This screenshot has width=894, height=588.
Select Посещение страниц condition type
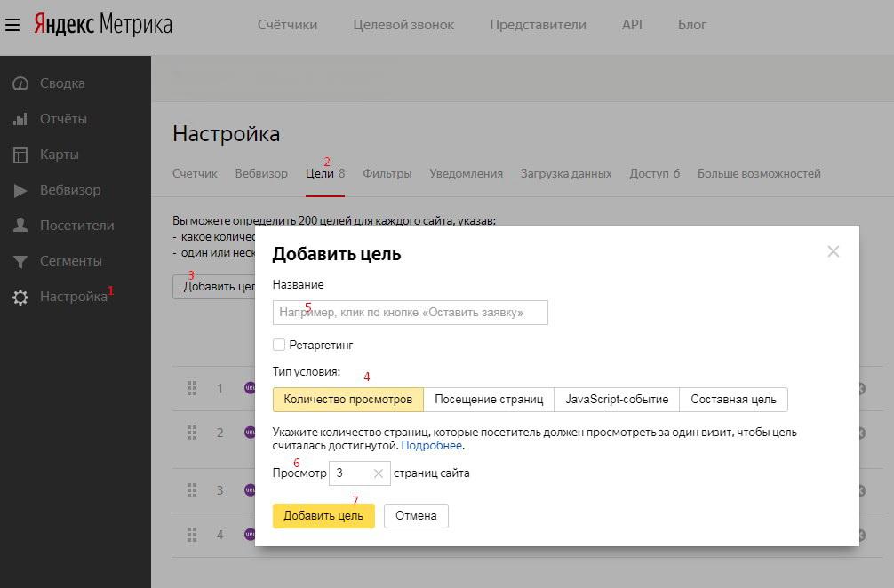pos(488,400)
